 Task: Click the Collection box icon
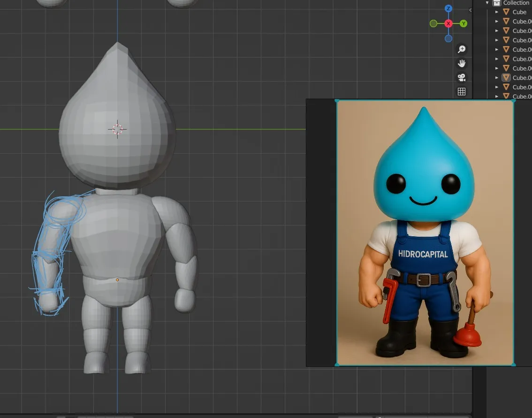pyautogui.click(x=497, y=3)
